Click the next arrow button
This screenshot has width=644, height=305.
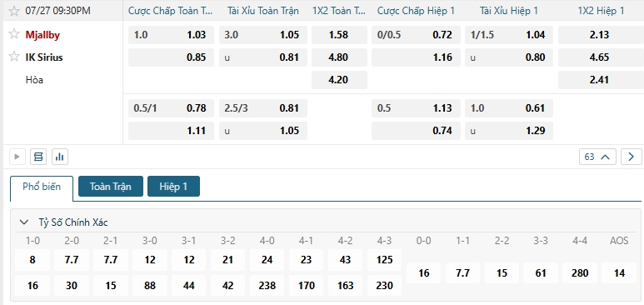pos(631,157)
